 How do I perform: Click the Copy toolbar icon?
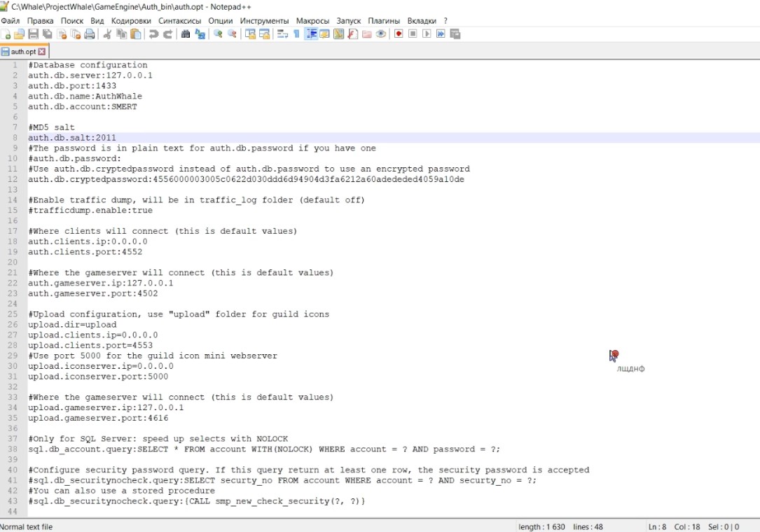pos(122,34)
